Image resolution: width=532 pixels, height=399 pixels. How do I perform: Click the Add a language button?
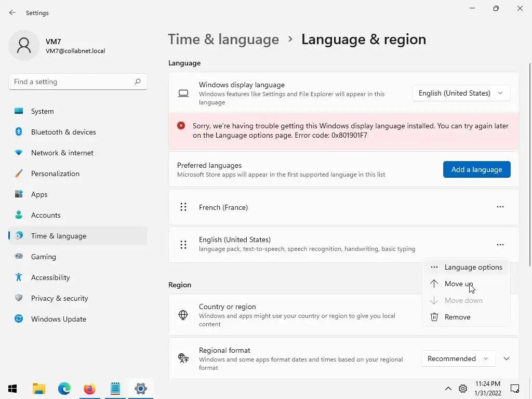[x=477, y=169]
